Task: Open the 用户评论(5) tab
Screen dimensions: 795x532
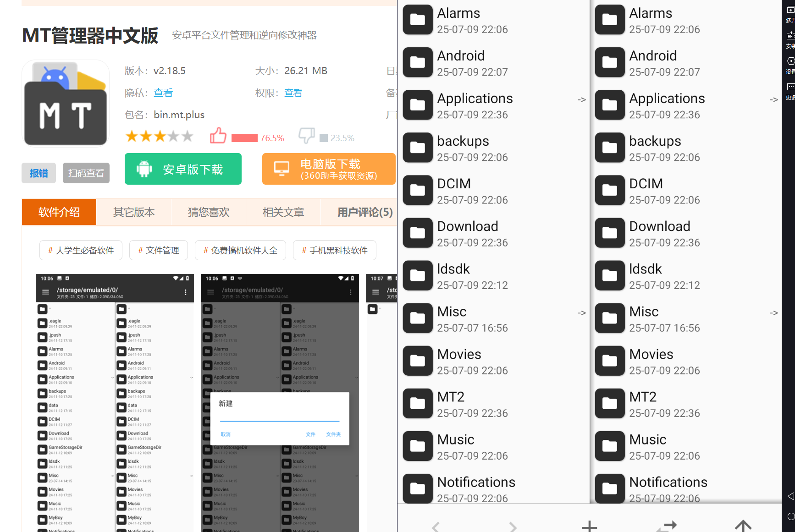Action: (x=364, y=212)
